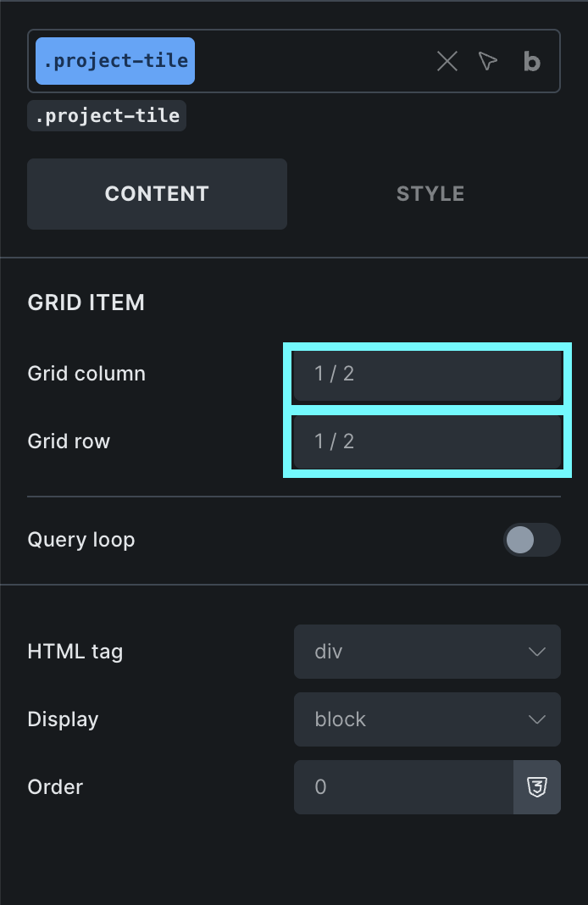This screenshot has width=588, height=905.
Task: Focus the Grid row input field
Action: click(x=427, y=441)
